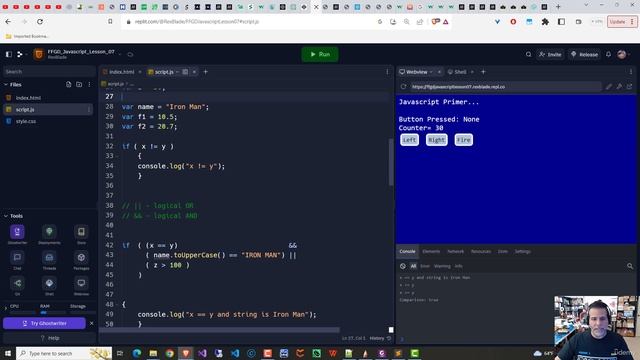
Task: Open the Release button
Action: [x=584, y=54]
